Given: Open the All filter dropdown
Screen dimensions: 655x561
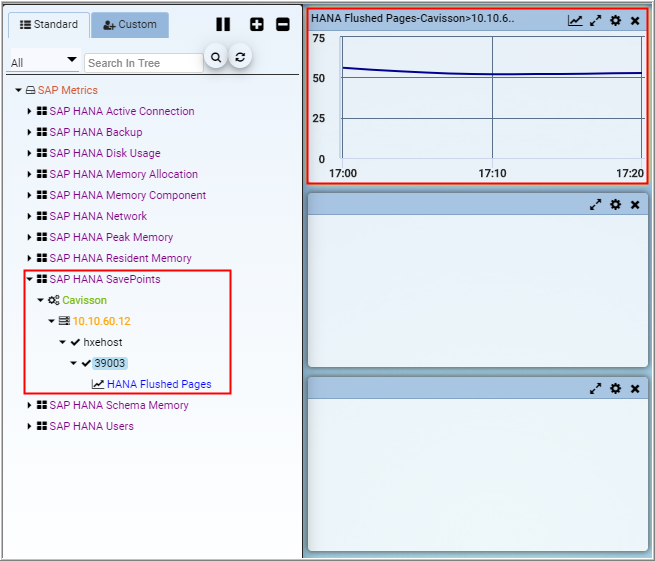Looking at the screenshot, I should (44, 61).
